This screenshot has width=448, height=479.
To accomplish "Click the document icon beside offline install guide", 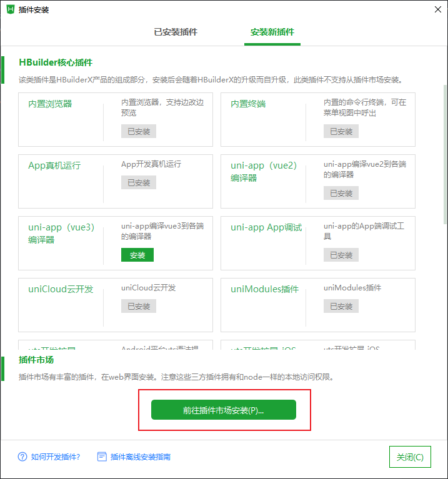I will pyautogui.click(x=102, y=457).
